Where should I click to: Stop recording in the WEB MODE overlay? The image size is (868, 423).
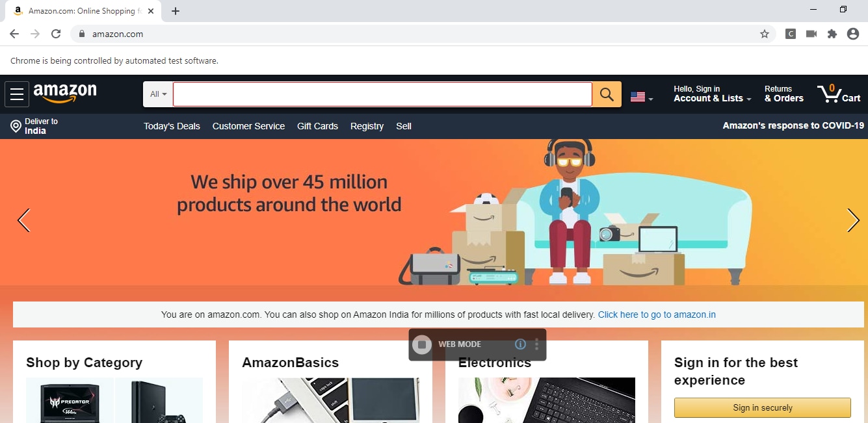click(x=422, y=344)
